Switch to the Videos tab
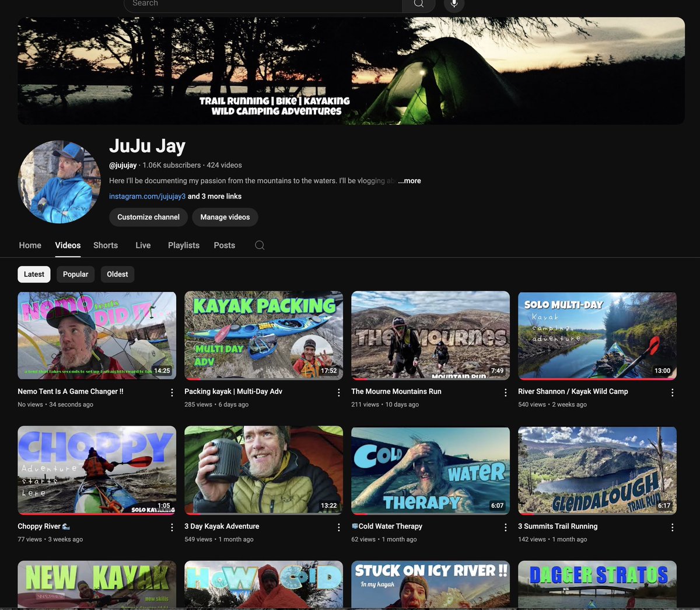 (x=68, y=245)
